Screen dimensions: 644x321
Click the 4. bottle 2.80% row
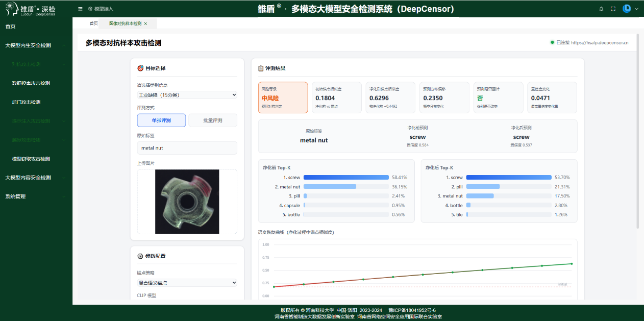click(500, 205)
